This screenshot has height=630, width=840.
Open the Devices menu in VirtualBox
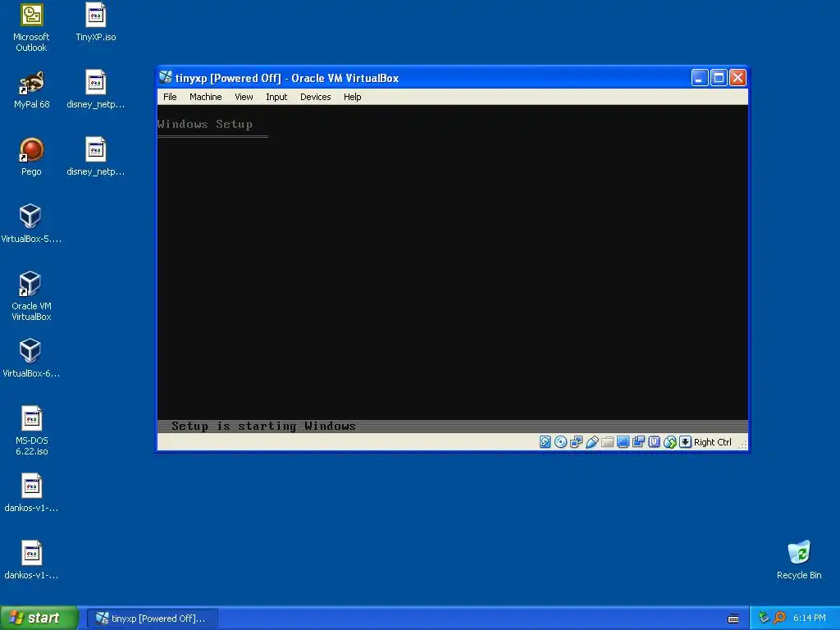[x=316, y=97]
